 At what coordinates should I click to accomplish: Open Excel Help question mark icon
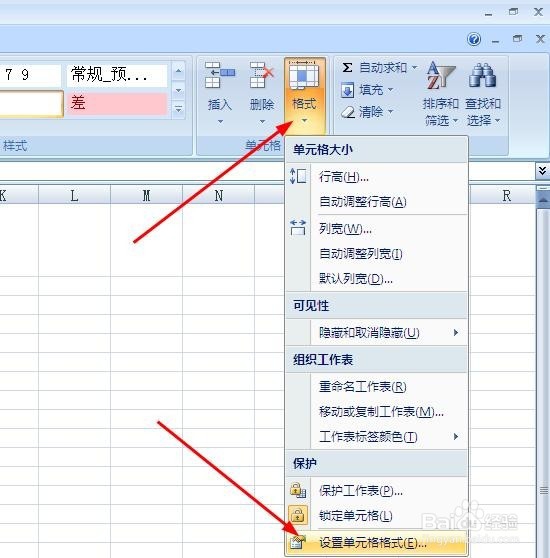(474, 39)
